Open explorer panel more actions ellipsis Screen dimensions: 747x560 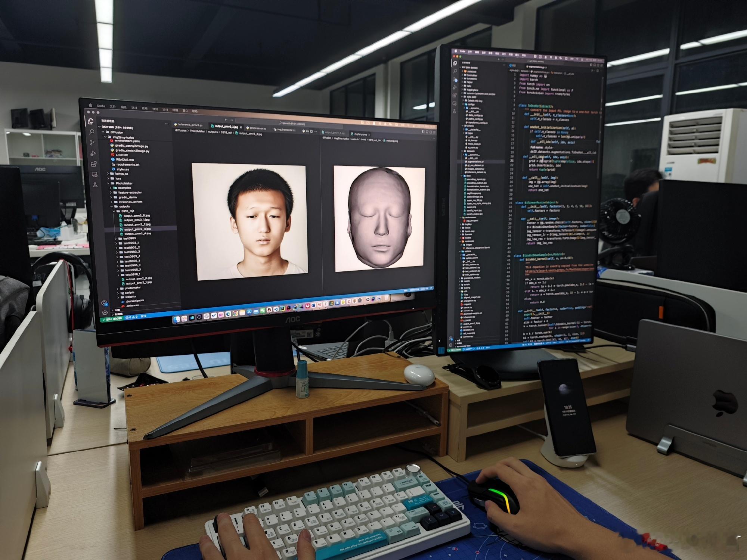[167, 124]
